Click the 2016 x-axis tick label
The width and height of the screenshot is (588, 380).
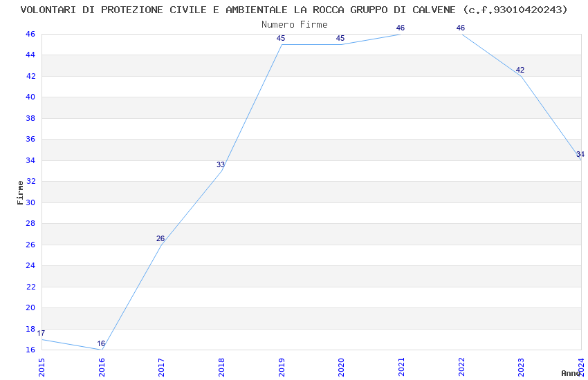point(102,368)
